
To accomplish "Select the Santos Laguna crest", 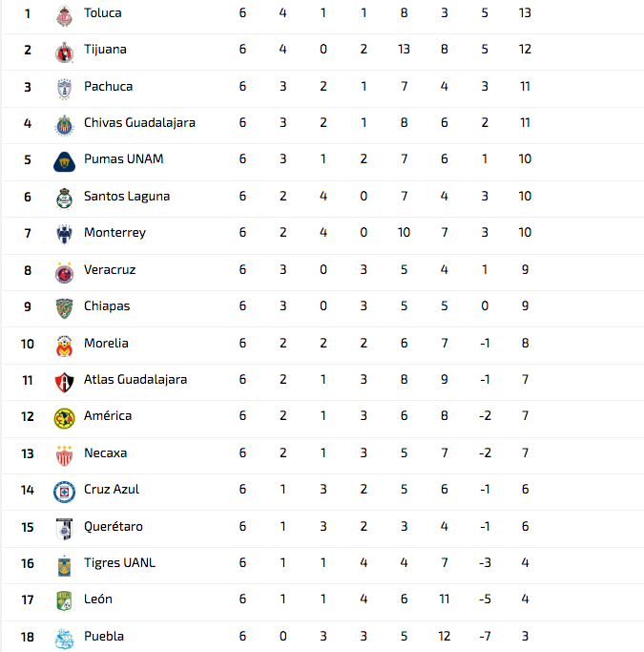I will pyautogui.click(x=65, y=199).
